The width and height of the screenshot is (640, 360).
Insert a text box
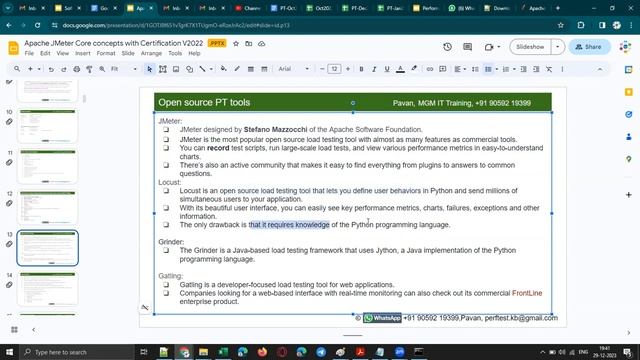click(162, 69)
